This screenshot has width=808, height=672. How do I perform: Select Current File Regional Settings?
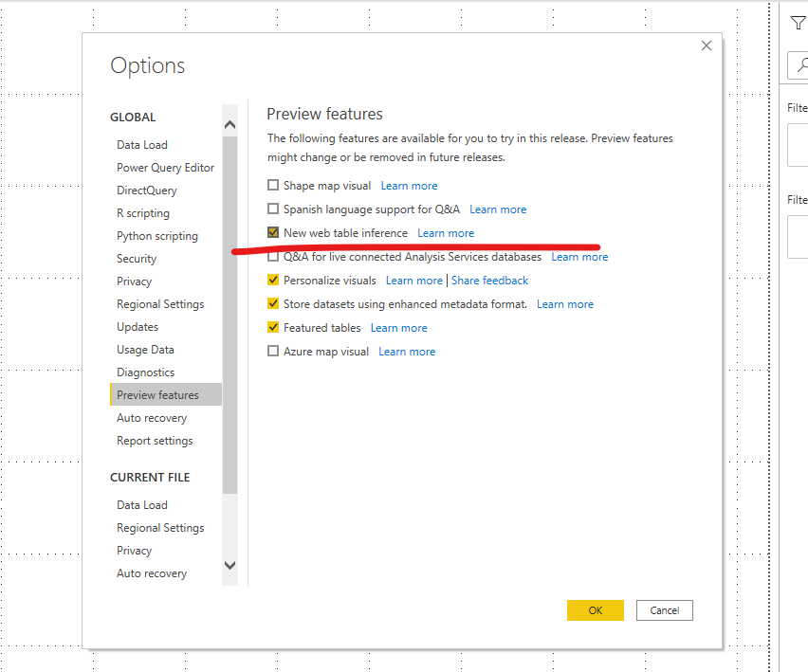click(160, 527)
